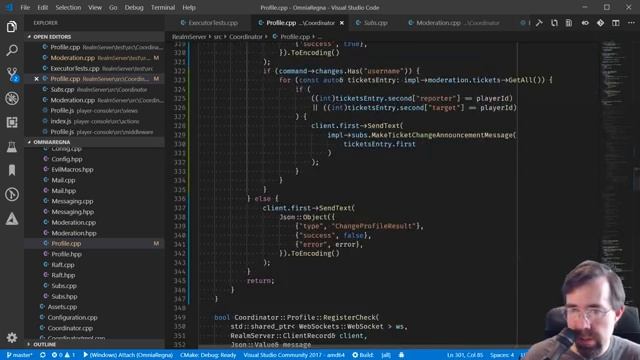
Task: Open the Selection menu
Action: coord(68,7)
